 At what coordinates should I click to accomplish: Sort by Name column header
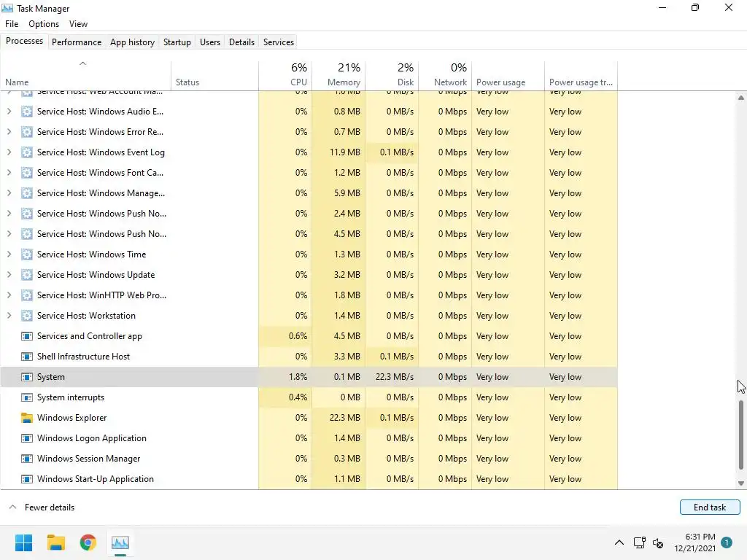pos(86,75)
